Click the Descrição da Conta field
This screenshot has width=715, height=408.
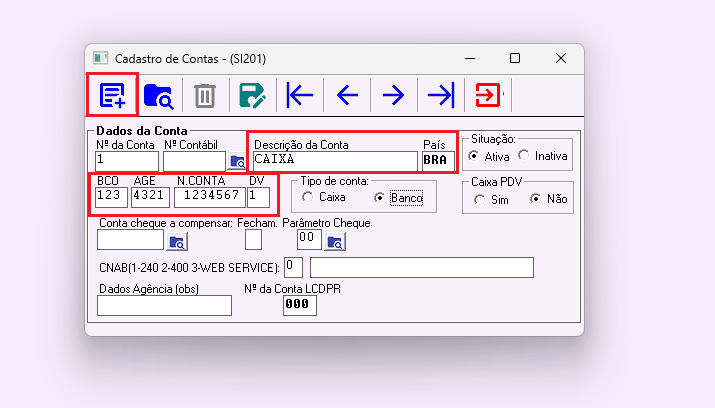[335, 161]
